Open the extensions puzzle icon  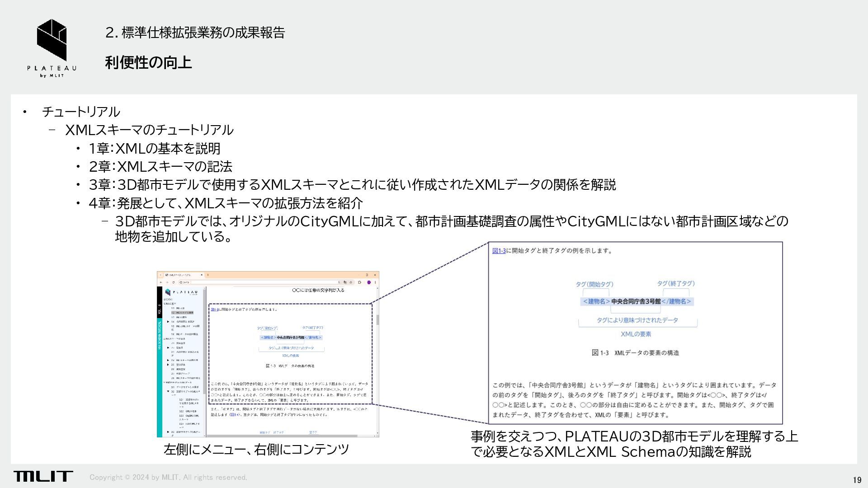click(x=360, y=282)
